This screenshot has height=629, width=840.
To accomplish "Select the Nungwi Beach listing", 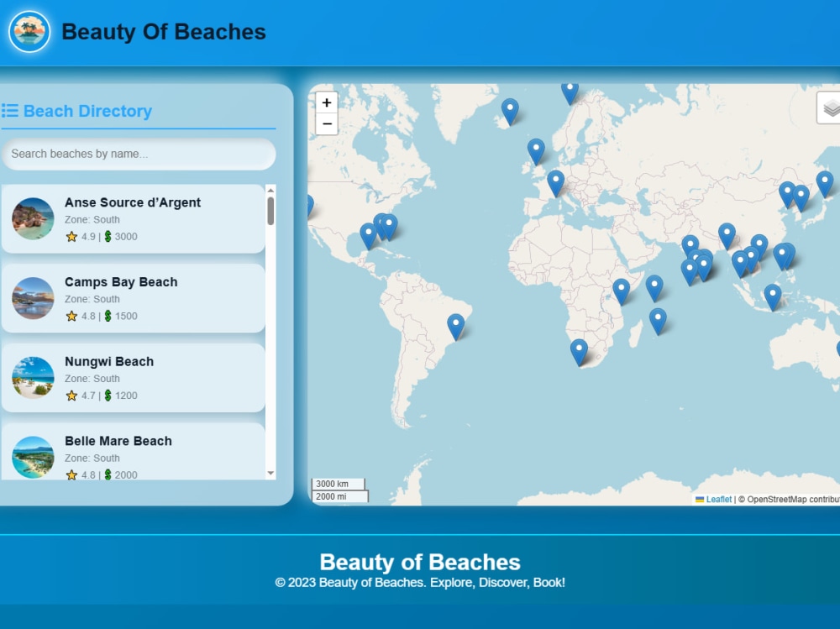I will (134, 378).
